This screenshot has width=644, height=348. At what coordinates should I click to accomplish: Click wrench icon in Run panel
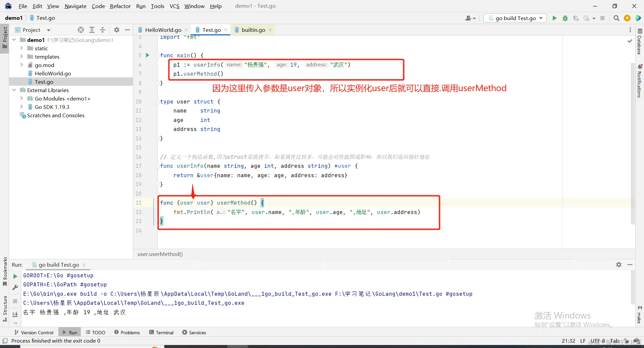pos(15,287)
